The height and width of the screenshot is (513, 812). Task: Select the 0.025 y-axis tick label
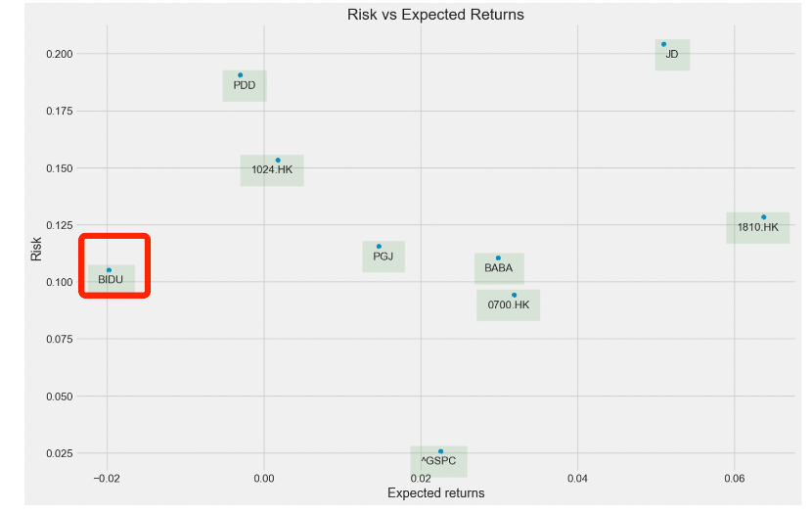tap(60, 453)
